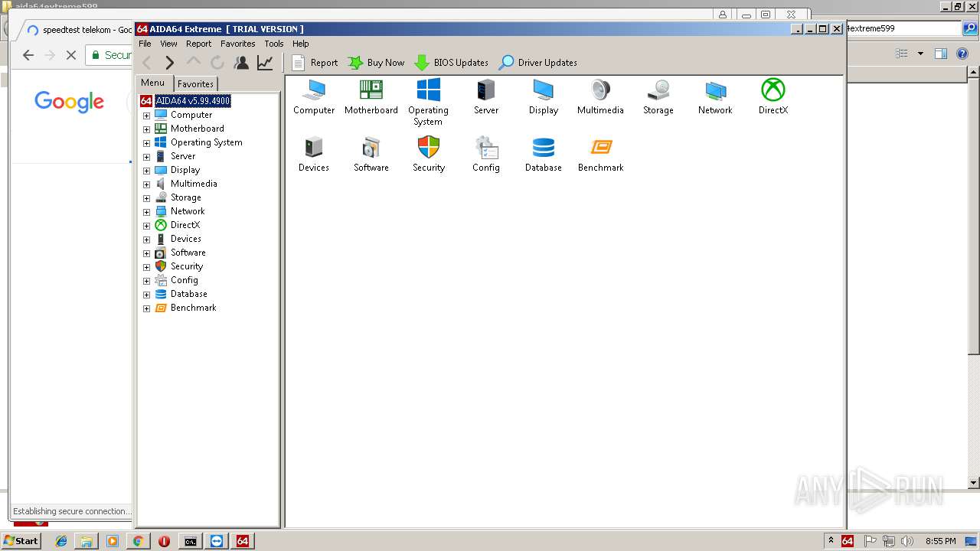Viewport: 980px width, 551px height.
Task: Click the Up level arrow in toolbar
Action: [x=194, y=63]
